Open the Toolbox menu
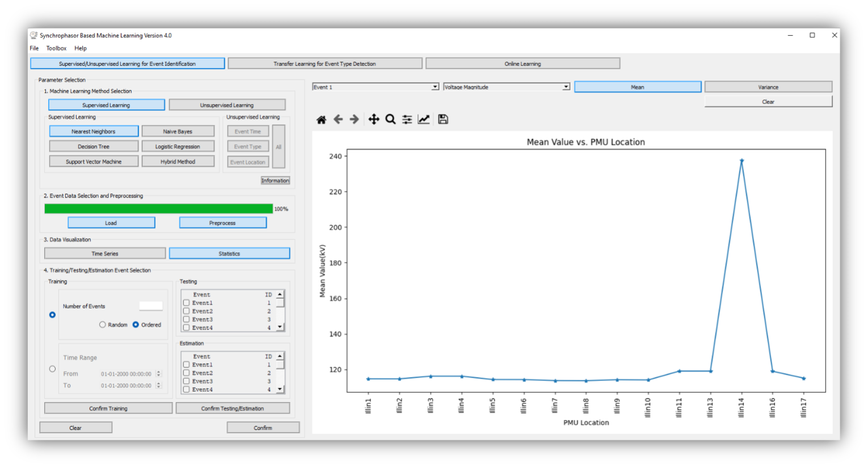868x468 pixels. pyautogui.click(x=56, y=48)
